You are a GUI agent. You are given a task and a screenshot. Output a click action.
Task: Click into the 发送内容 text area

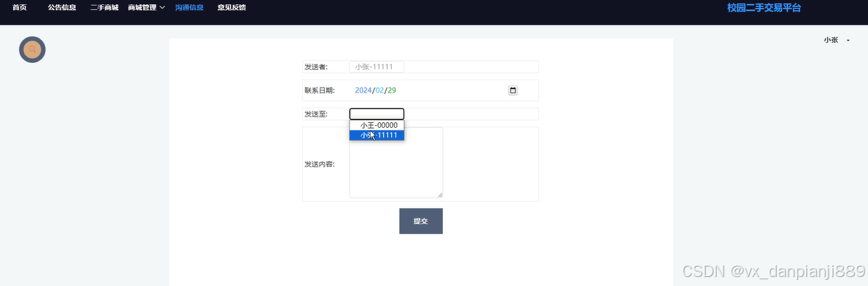[x=396, y=162]
